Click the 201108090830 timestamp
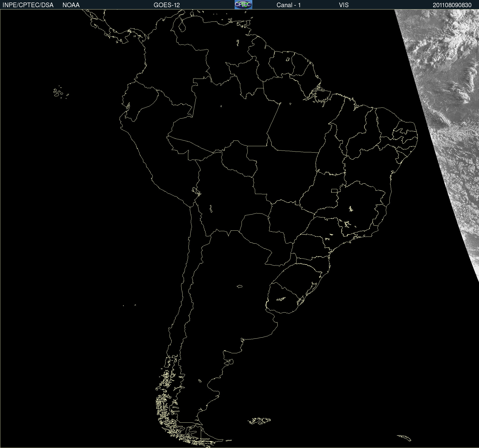This screenshot has width=479, height=448. point(452,5)
